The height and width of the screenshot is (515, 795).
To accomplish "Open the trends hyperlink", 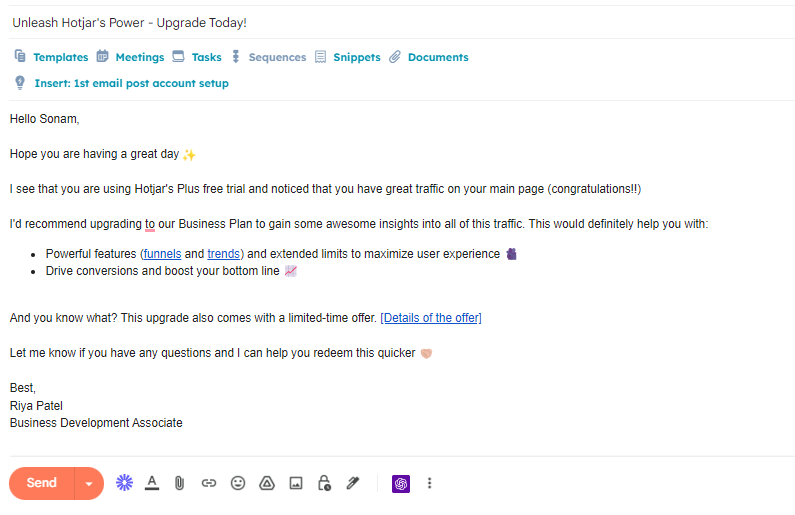I will pyautogui.click(x=224, y=254).
